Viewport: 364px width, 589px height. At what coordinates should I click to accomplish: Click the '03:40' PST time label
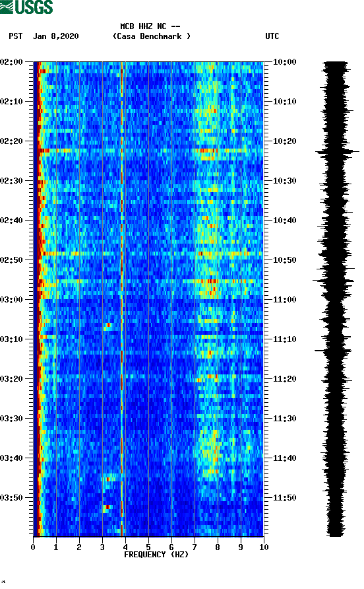pyautogui.click(x=12, y=458)
